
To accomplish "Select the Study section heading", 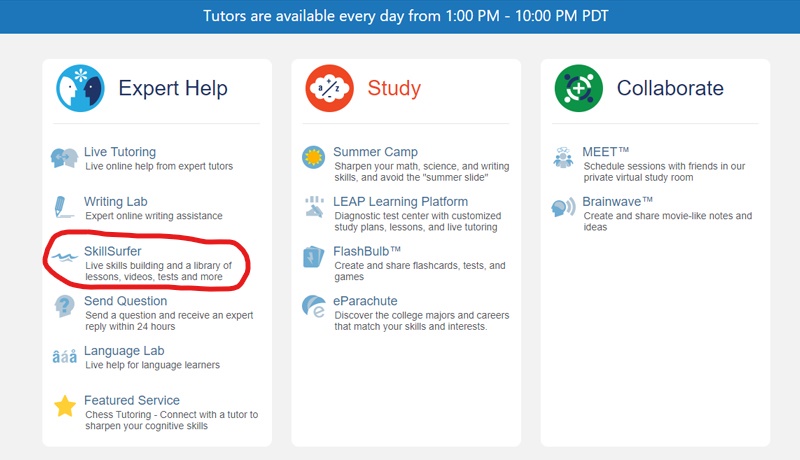I will [x=393, y=88].
